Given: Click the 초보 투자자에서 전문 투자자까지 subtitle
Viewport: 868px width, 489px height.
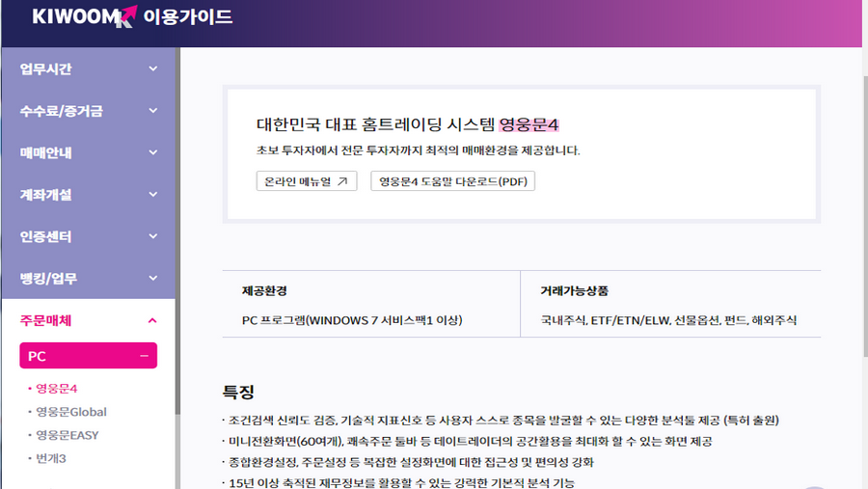Looking at the screenshot, I should pos(418,150).
